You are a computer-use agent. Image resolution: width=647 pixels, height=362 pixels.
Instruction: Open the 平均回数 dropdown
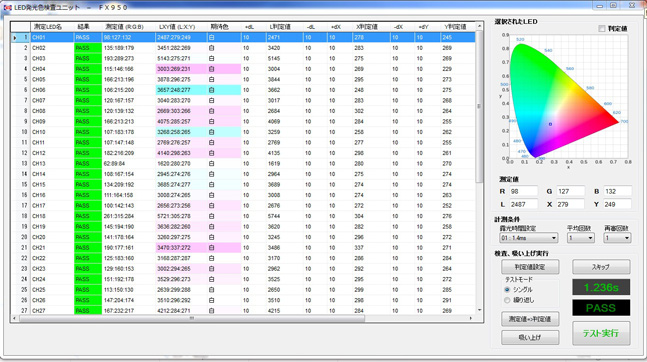click(x=581, y=238)
